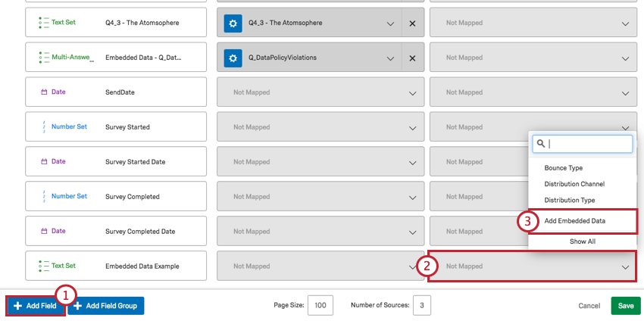This screenshot has height=321, width=644.
Task: Click gear icon for Q4_3 - The Atomsphere
Action: click(233, 23)
